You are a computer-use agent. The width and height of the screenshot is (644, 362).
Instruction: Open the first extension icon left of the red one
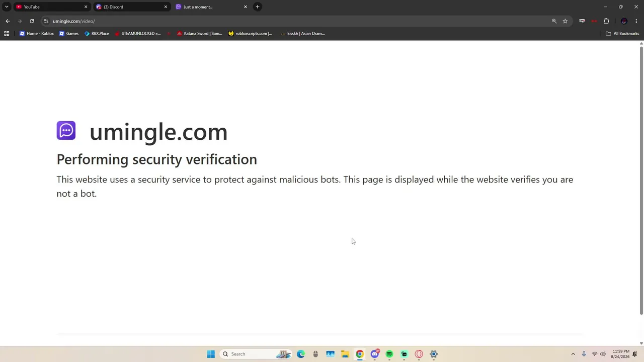(582, 21)
